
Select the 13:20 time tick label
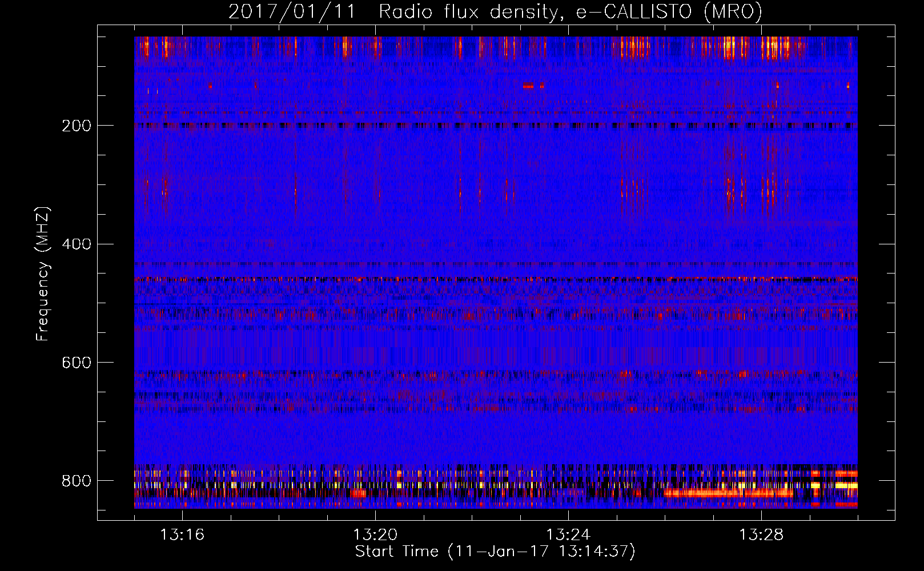pyautogui.click(x=375, y=534)
